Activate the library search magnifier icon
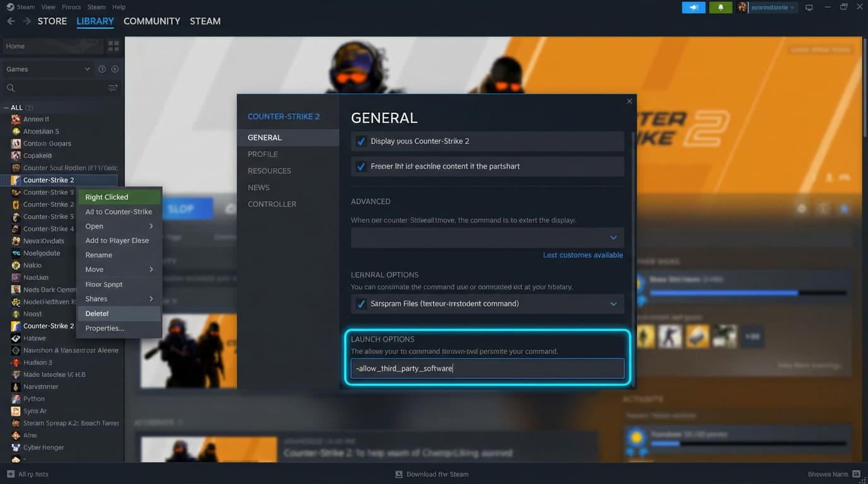The width and height of the screenshot is (868, 484). [x=10, y=88]
